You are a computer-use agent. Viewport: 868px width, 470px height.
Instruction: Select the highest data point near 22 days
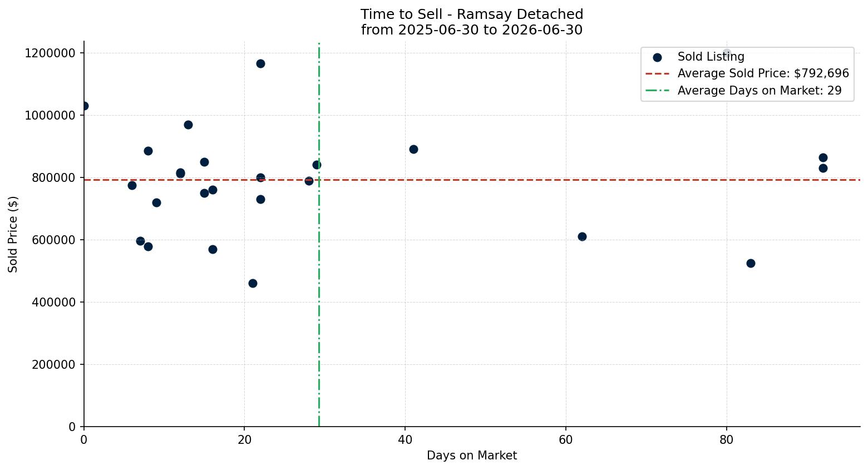point(260,63)
